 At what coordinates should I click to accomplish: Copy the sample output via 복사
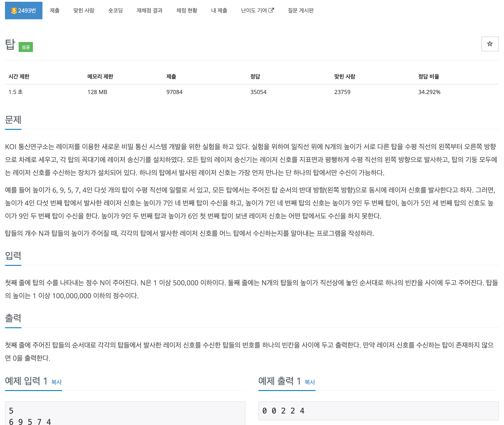tap(310, 382)
